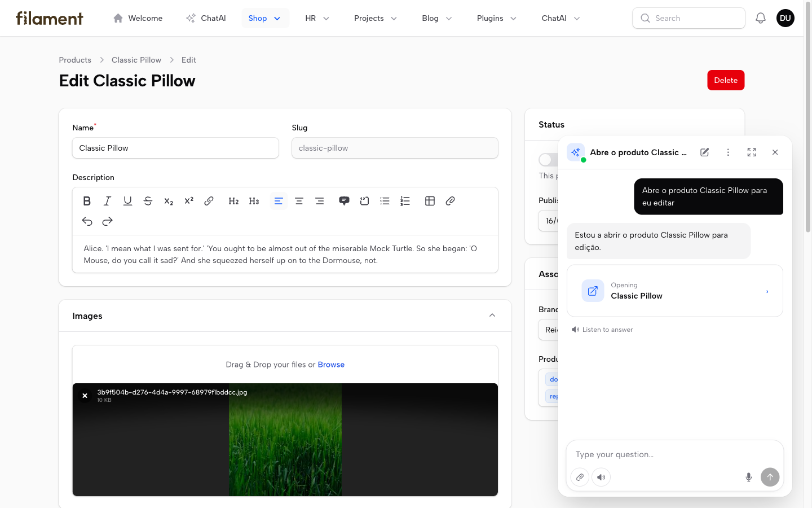The height and width of the screenshot is (508, 812).
Task: Apply italic formatting in the description toolbar
Action: coord(107,201)
